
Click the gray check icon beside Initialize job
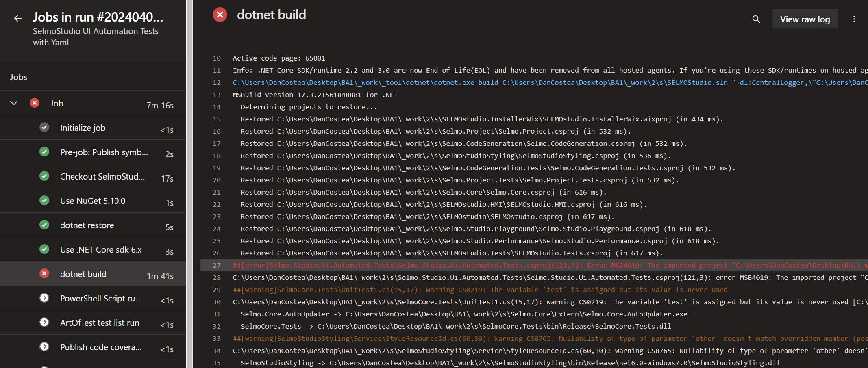tap(44, 127)
